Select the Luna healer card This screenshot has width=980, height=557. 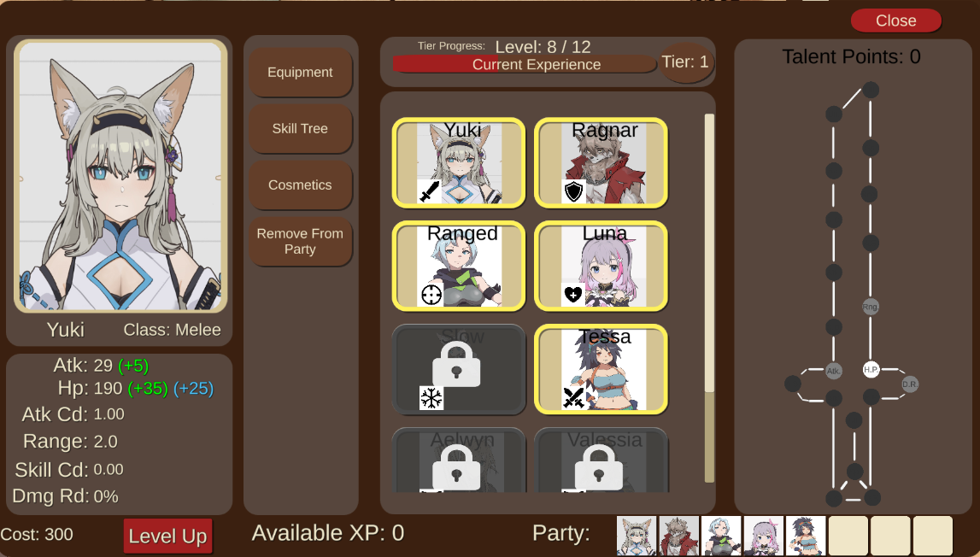click(x=601, y=266)
